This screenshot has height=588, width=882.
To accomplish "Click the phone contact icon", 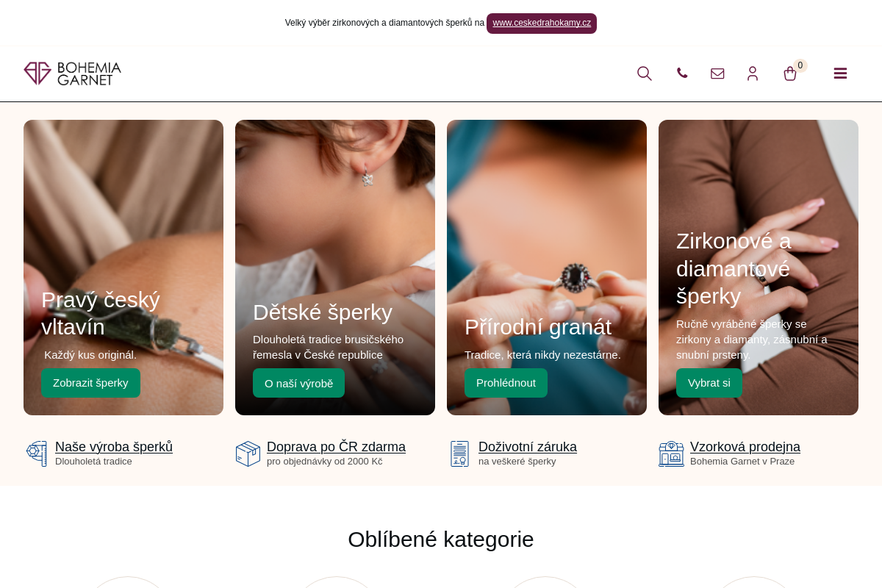I will pos(682,73).
